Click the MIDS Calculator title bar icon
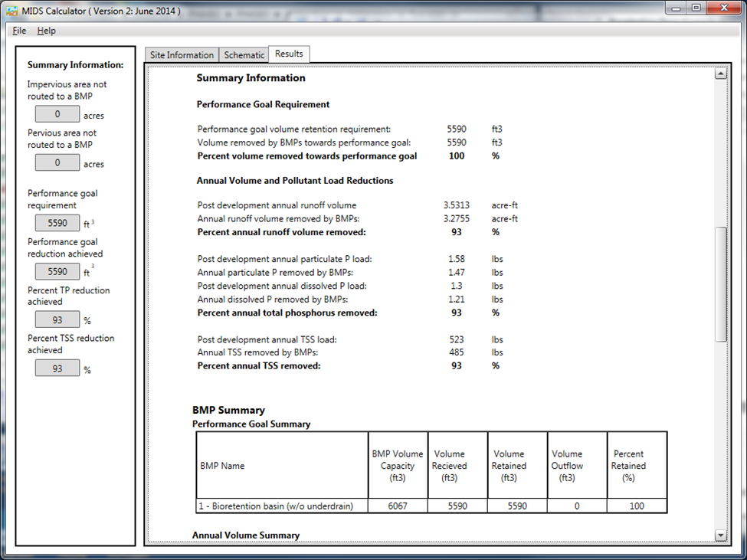This screenshot has height=560, width=747. pyautogui.click(x=11, y=11)
